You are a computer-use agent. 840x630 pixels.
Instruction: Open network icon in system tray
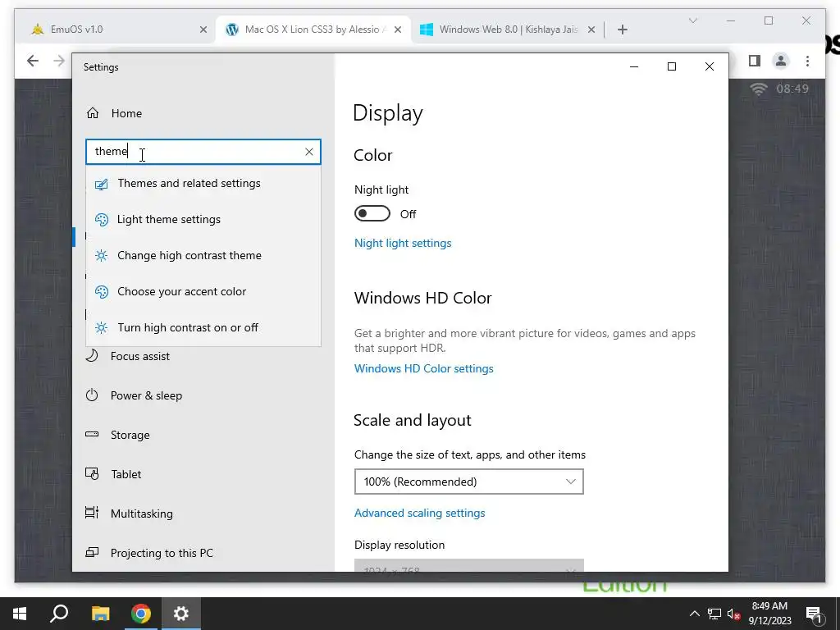[x=714, y=614]
